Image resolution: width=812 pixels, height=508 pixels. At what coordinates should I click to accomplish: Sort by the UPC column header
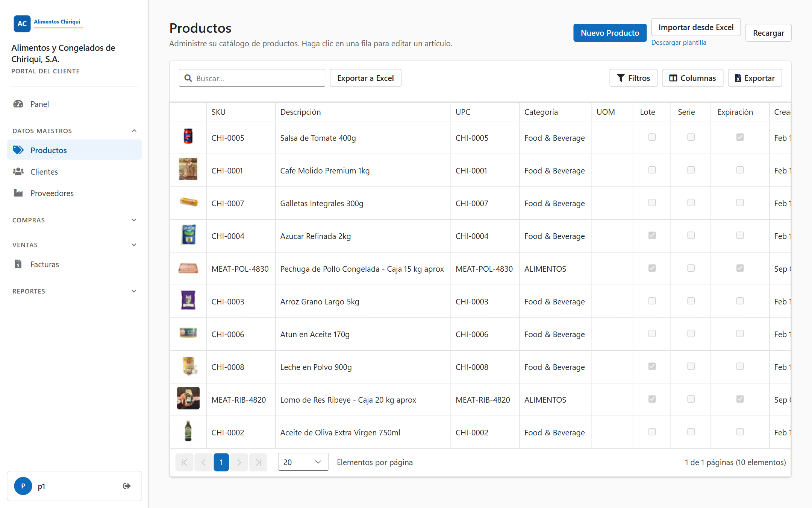(485, 112)
